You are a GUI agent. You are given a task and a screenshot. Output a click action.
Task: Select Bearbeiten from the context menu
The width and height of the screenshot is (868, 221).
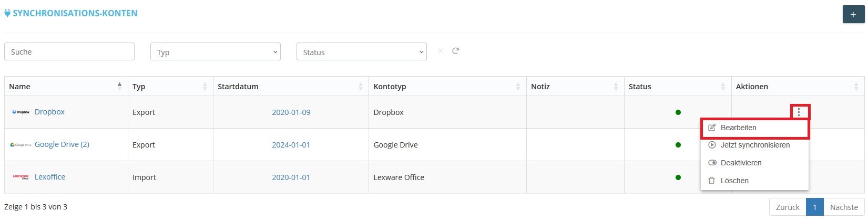pyautogui.click(x=754, y=128)
